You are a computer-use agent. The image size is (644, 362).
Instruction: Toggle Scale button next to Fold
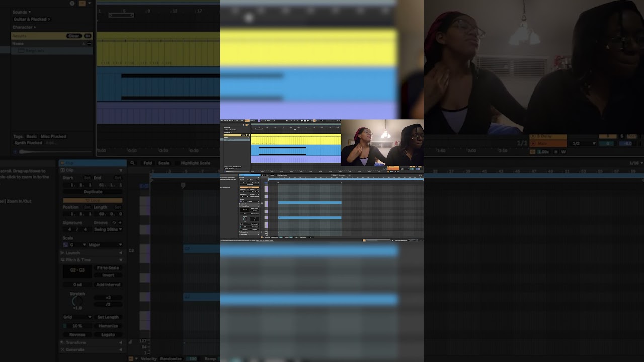click(x=164, y=163)
